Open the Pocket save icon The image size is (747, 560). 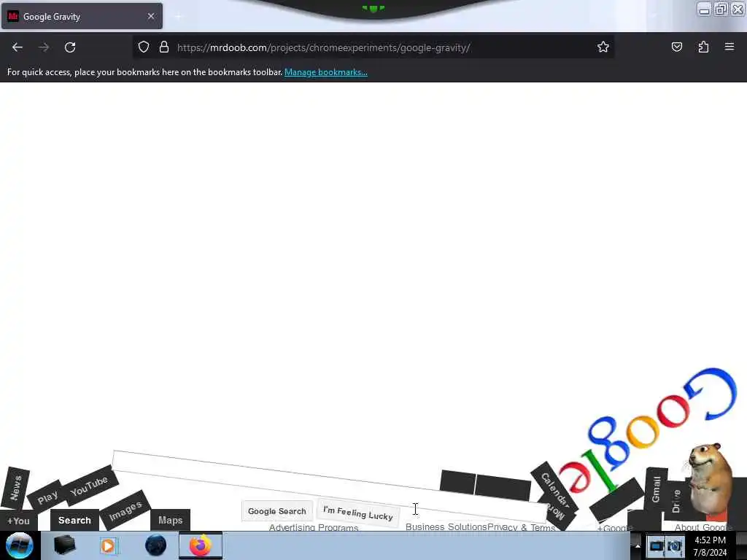pos(676,47)
